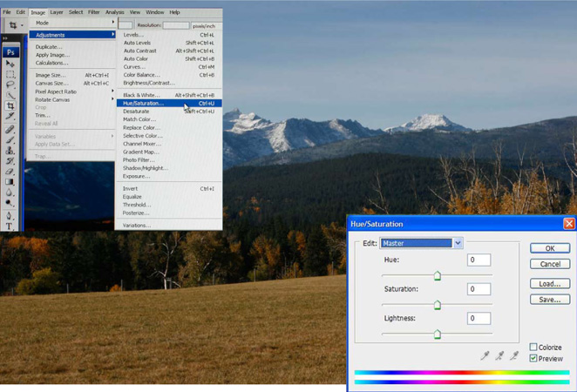Screen dimensions: 577x392
Task: Select the Horizontal Type tool
Action: (10, 226)
